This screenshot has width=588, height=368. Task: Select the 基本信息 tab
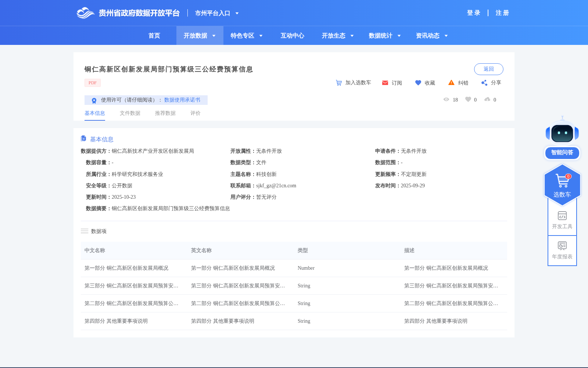[x=95, y=113]
